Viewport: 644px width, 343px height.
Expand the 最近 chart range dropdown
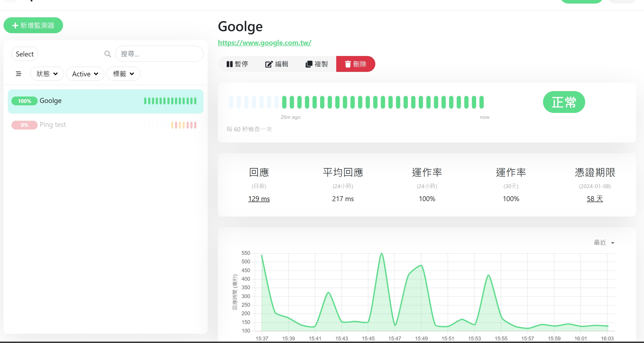coord(604,242)
